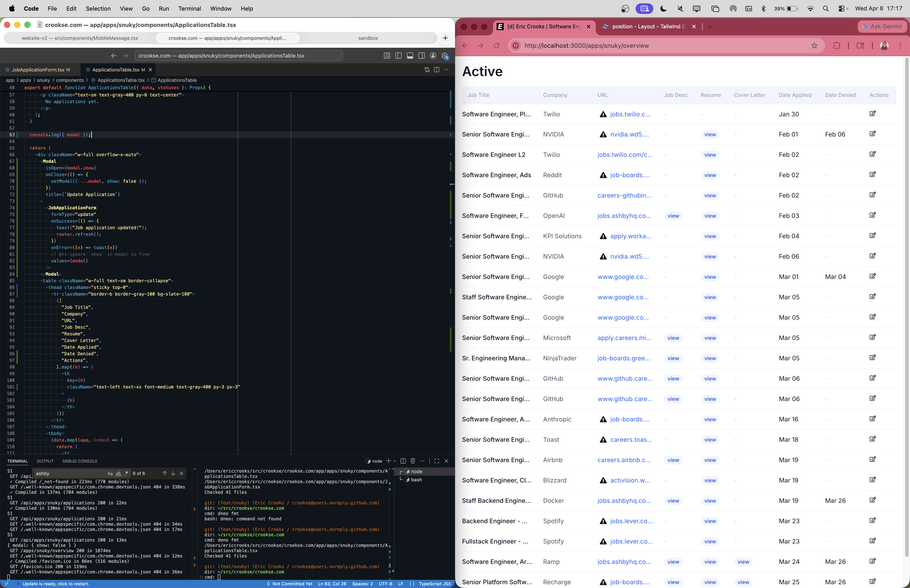Viewport: 910px width, 588px height.
Task: Open Changes compare icon in editor toolbar
Action: tap(427, 69)
